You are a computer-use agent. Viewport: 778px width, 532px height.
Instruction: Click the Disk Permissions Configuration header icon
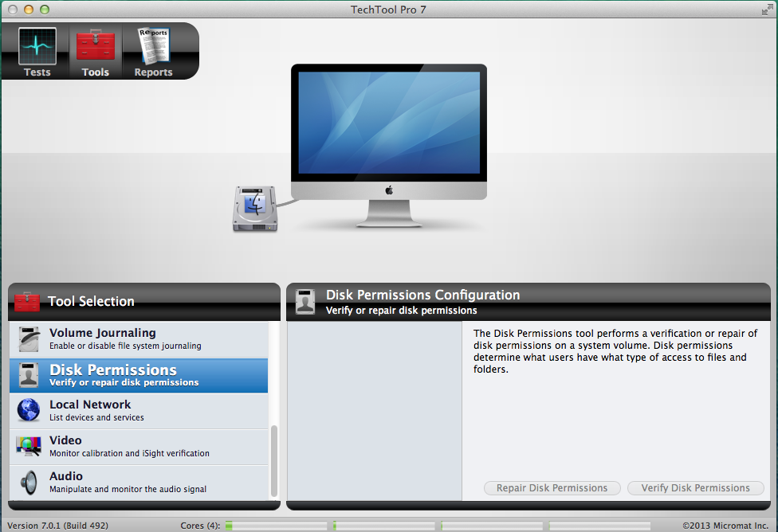(305, 302)
